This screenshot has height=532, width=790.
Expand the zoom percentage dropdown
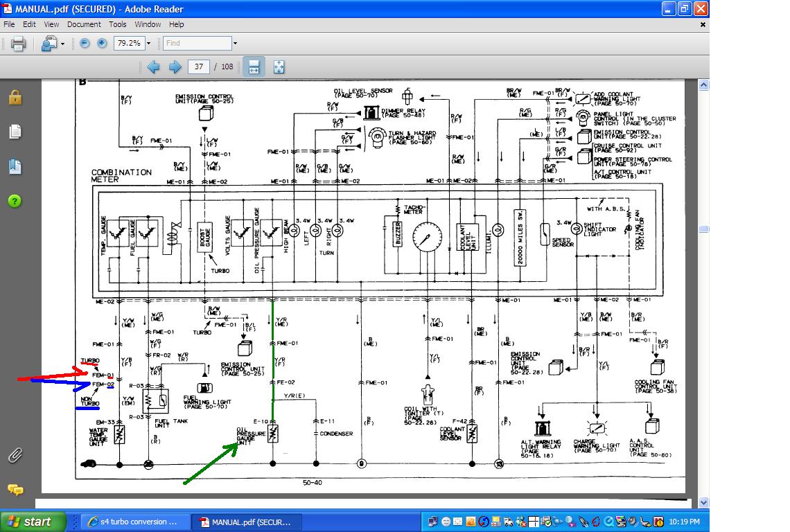(x=148, y=44)
